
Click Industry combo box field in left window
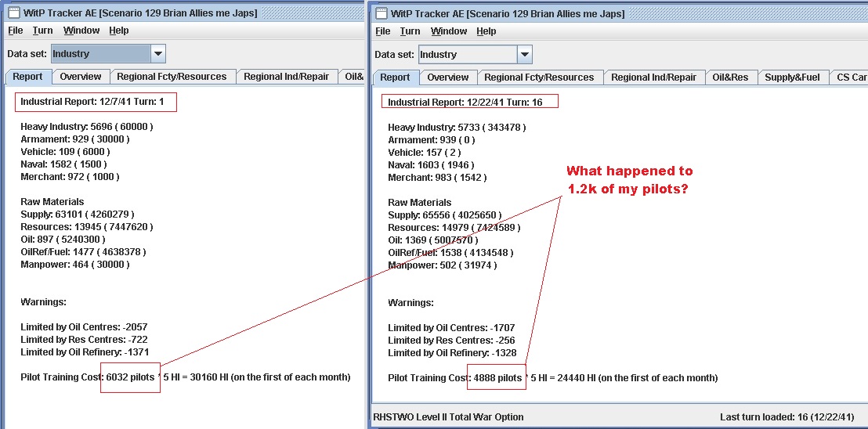(x=101, y=53)
